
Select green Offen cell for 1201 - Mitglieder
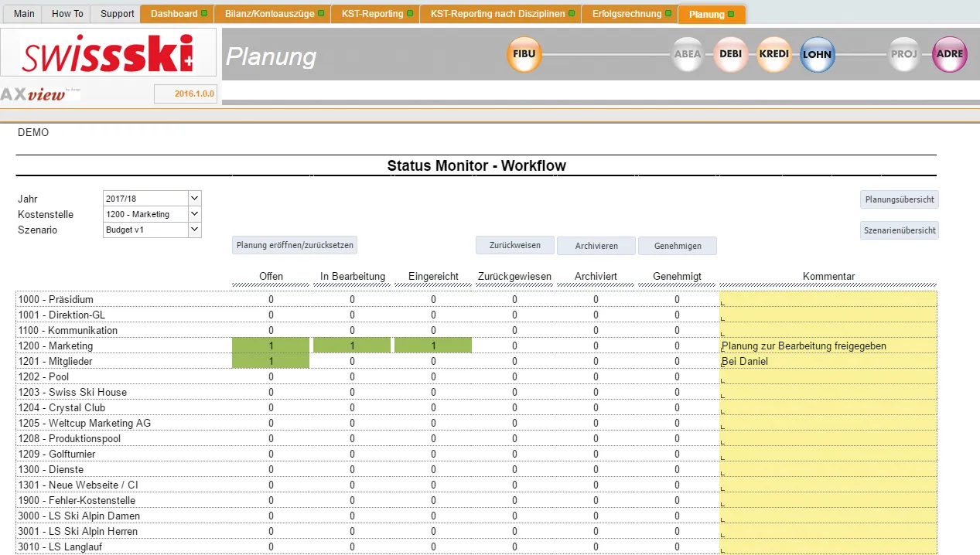click(271, 361)
